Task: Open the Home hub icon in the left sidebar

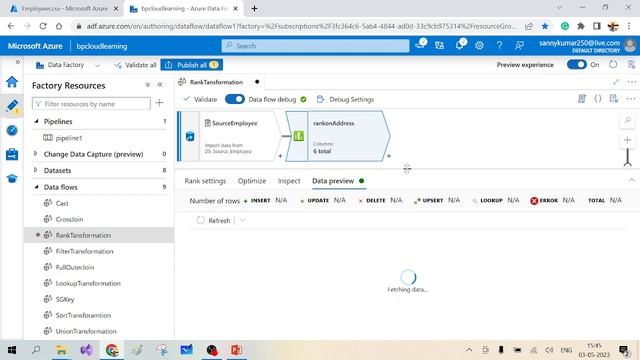Action: pyautogui.click(x=12, y=82)
